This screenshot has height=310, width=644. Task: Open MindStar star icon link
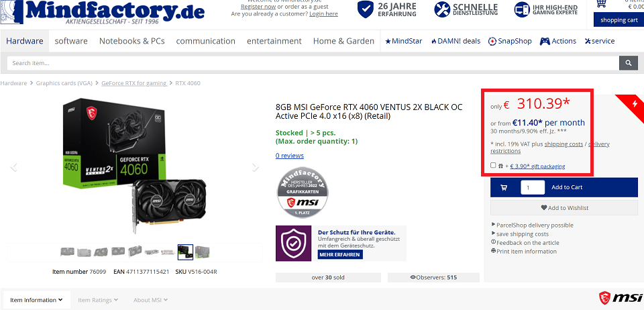tap(403, 41)
